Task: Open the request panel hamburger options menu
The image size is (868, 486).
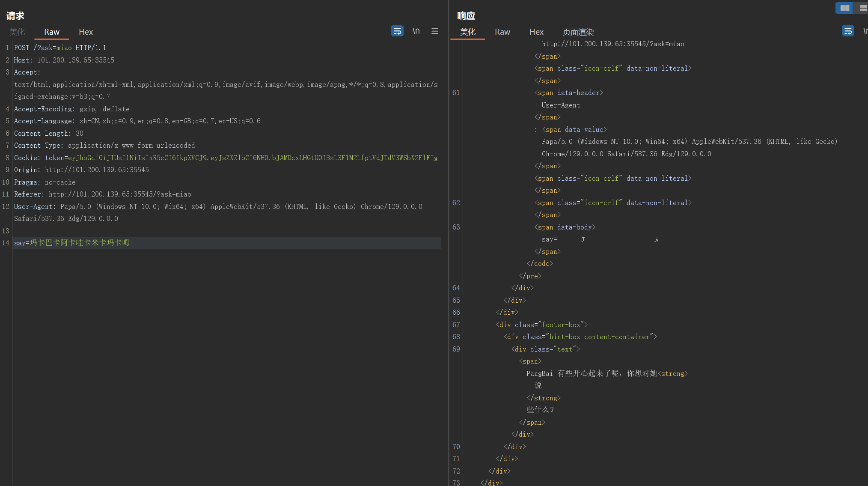Action: coord(434,31)
